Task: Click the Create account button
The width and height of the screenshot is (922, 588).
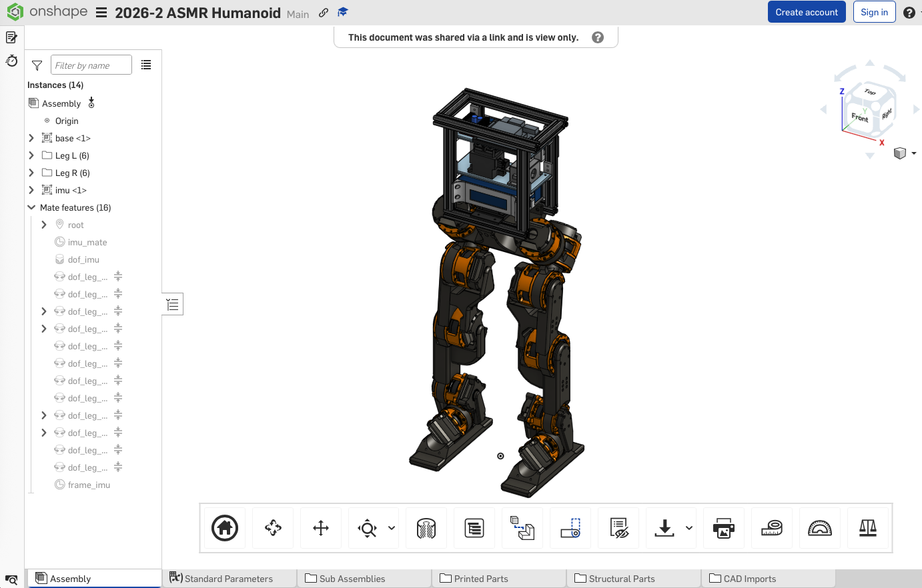Action: click(807, 12)
